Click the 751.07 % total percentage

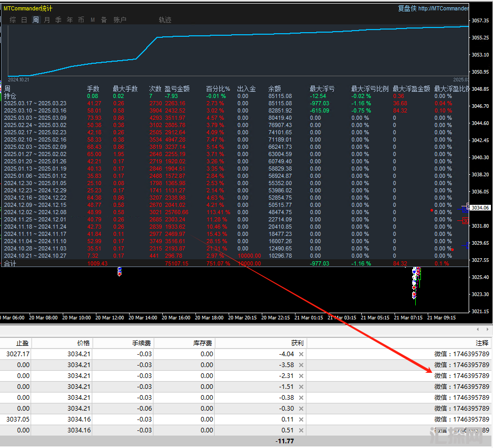tap(218, 263)
